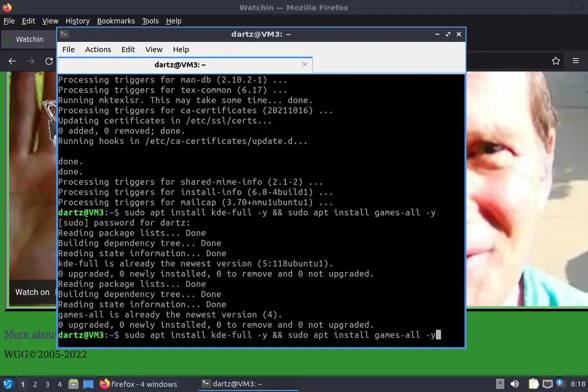Open the History menu in Firefox
Image resolution: width=588 pixels, height=392 pixels.
[78, 21]
